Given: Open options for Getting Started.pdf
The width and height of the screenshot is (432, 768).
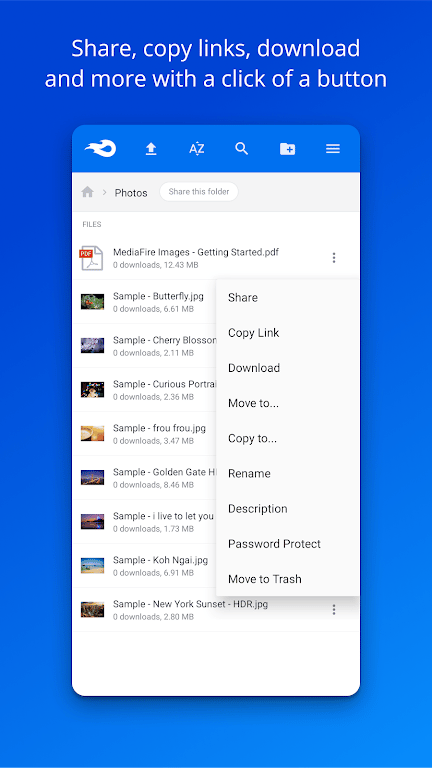Looking at the screenshot, I should [x=334, y=258].
